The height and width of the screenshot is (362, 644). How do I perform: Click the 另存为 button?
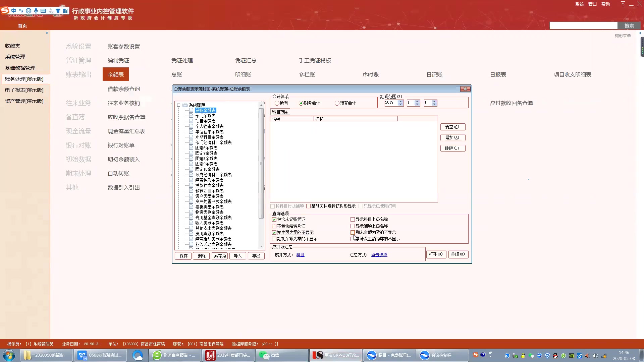(x=220, y=256)
